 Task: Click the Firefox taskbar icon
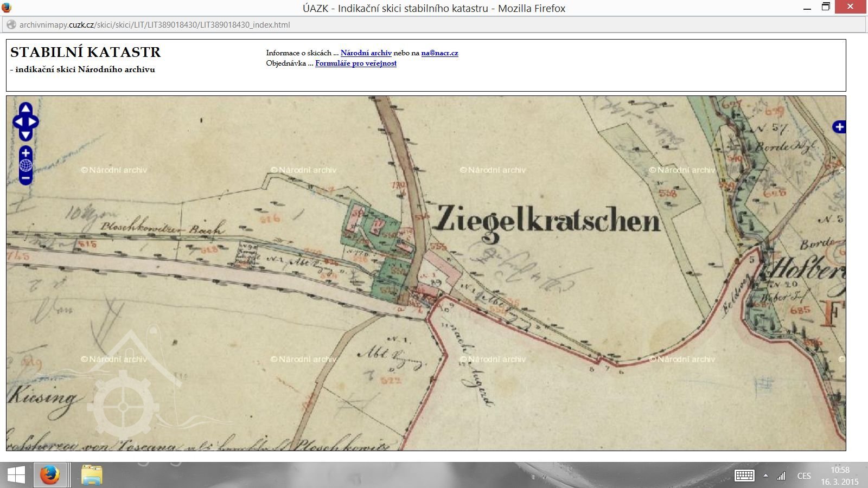click(x=50, y=476)
